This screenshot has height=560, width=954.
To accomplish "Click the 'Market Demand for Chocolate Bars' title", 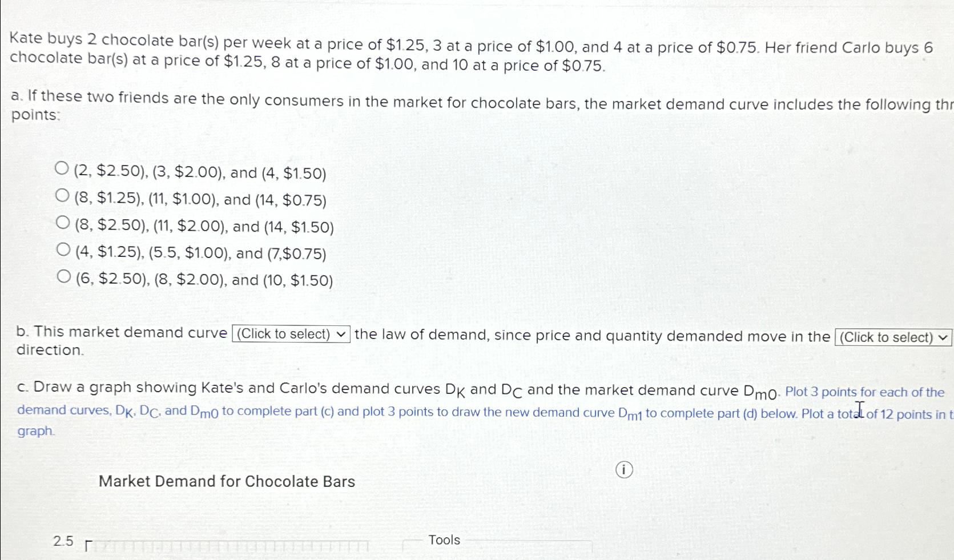I will (x=226, y=481).
